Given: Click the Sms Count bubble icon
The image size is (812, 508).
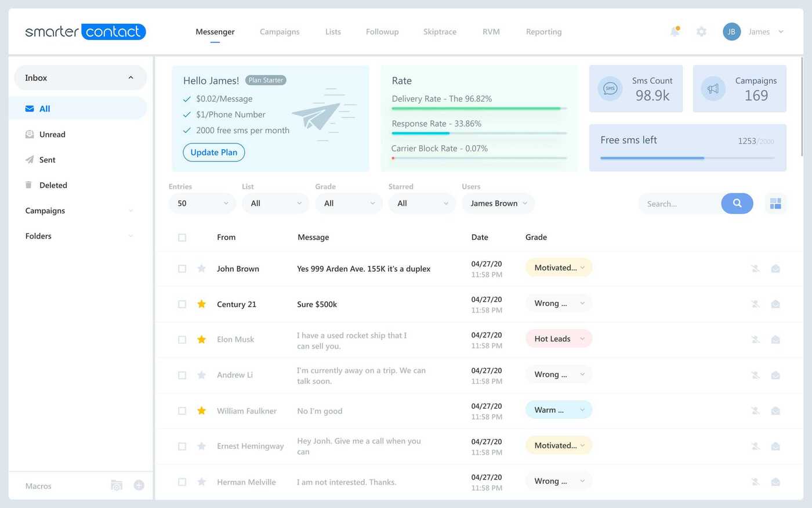Looking at the screenshot, I should (610, 89).
